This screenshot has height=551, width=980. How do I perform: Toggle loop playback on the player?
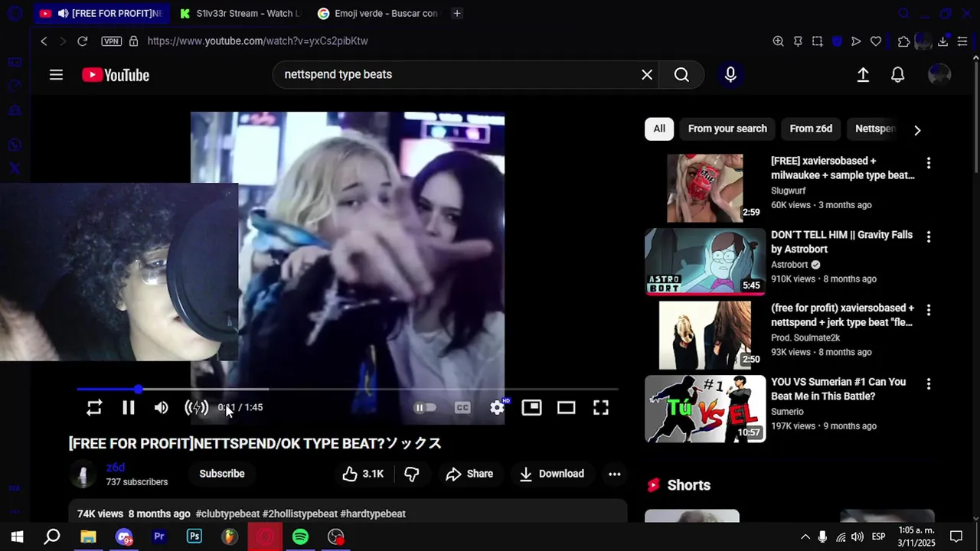click(x=94, y=408)
